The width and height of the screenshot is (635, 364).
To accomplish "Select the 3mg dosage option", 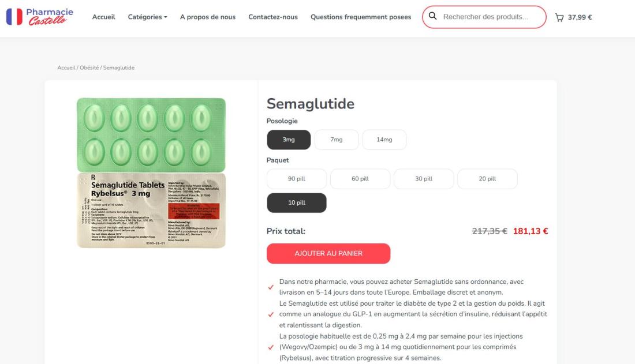I will click(x=289, y=140).
